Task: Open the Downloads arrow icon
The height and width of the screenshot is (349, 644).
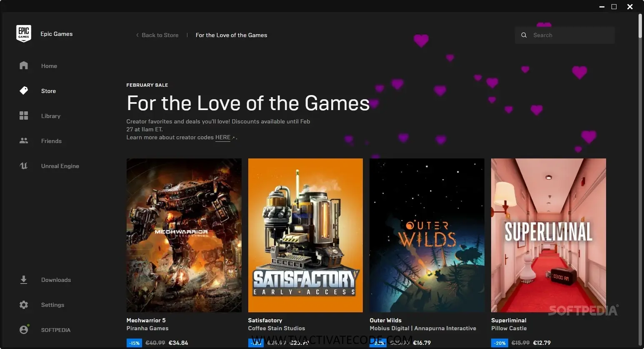Action: click(x=24, y=280)
